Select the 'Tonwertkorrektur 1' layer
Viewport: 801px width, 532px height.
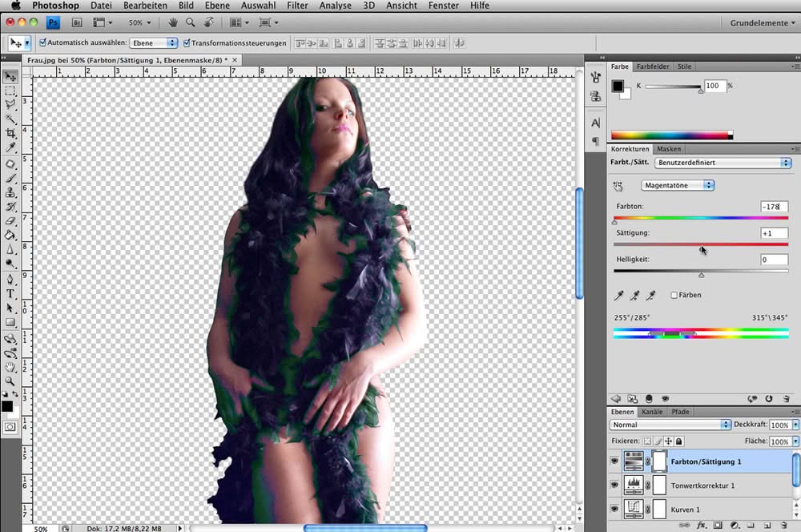[x=703, y=486]
